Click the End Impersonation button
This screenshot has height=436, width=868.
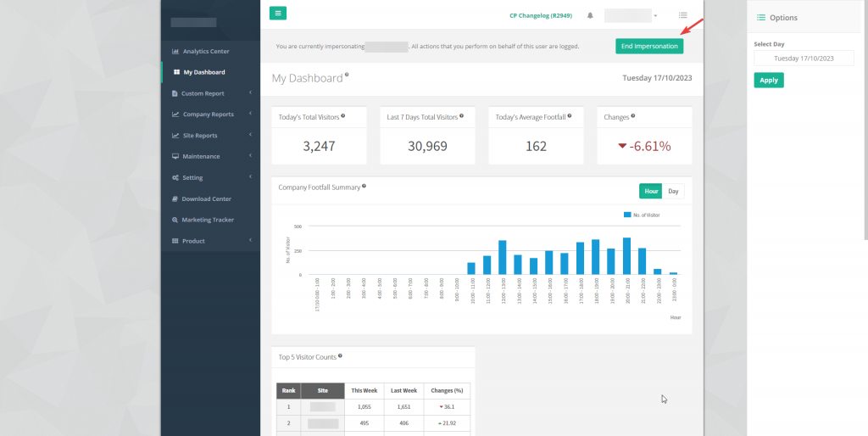[649, 46]
